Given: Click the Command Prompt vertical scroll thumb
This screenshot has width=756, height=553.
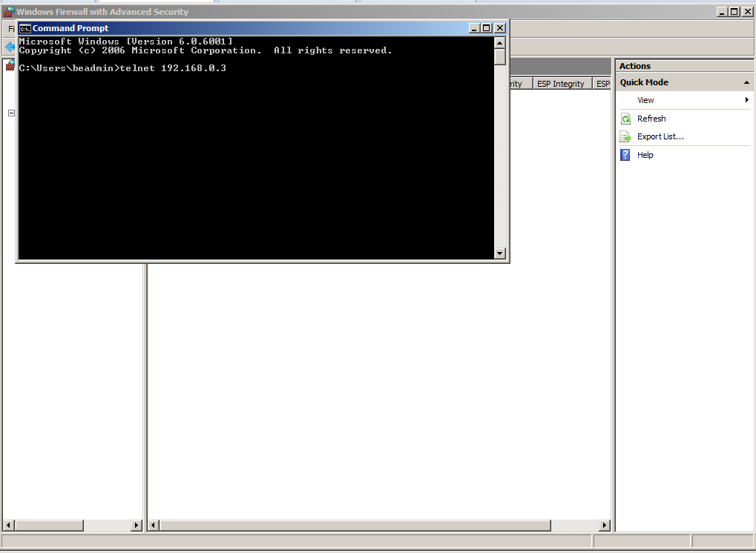Looking at the screenshot, I should click(499, 57).
